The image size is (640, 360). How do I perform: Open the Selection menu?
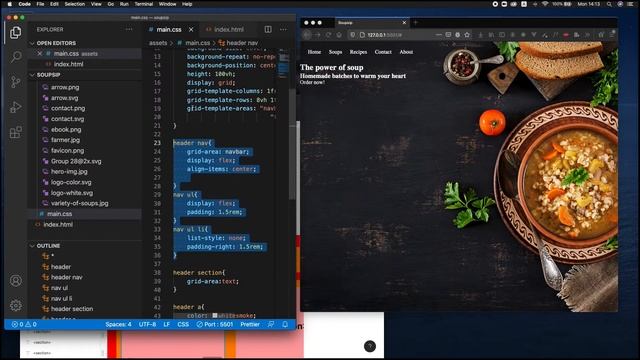click(75, 4)
